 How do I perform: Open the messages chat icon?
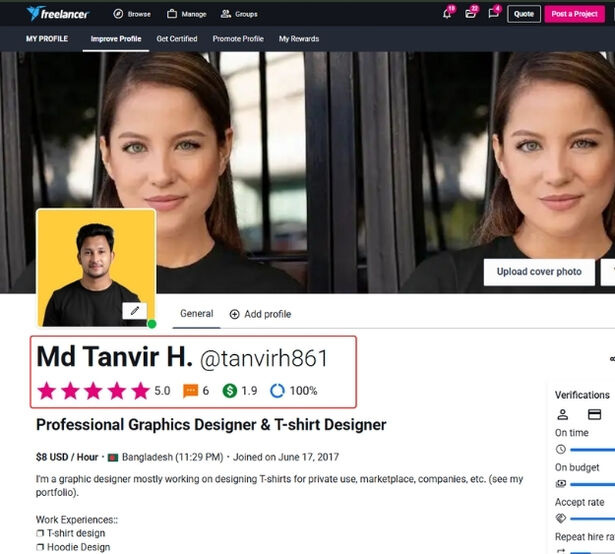point(493,14)
